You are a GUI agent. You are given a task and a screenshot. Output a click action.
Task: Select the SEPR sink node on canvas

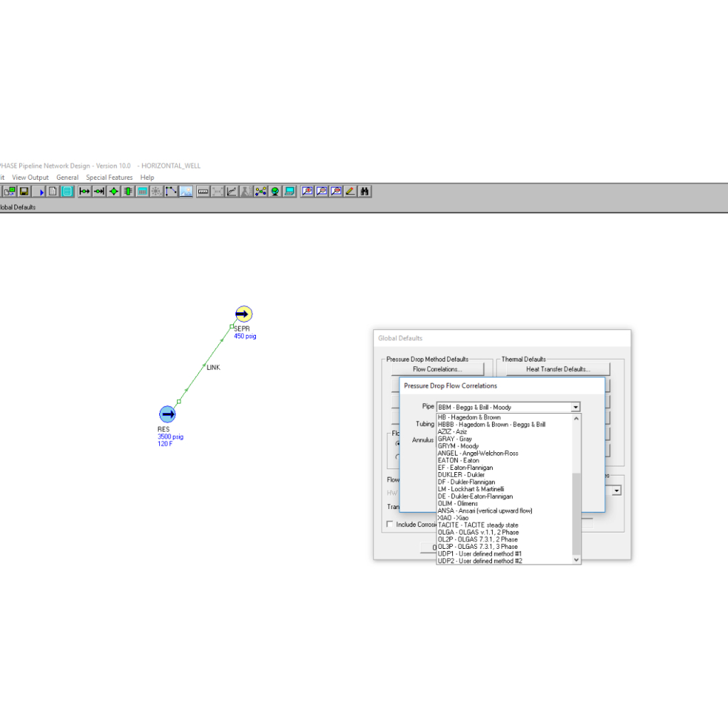click(x=244, y=314)
